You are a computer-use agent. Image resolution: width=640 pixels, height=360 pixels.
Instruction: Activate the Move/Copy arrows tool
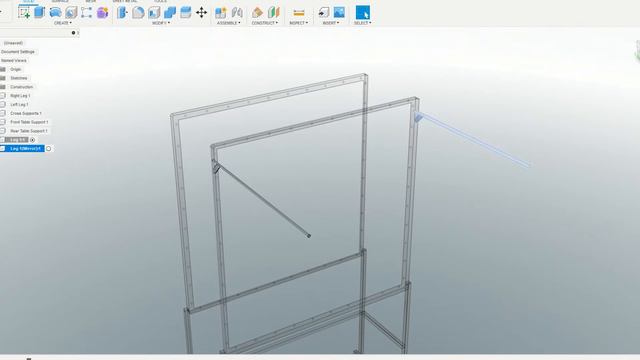coord(202,13)
